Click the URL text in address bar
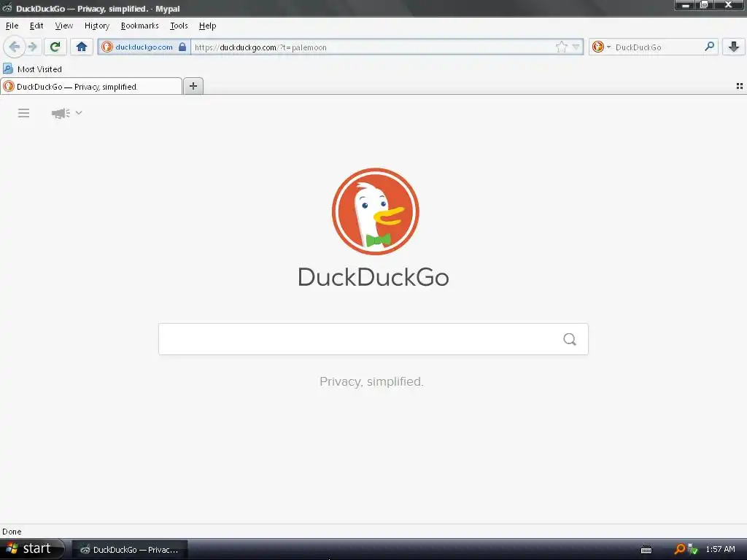The height and width of the screenshot is (560, 747). tap(260, 47)
